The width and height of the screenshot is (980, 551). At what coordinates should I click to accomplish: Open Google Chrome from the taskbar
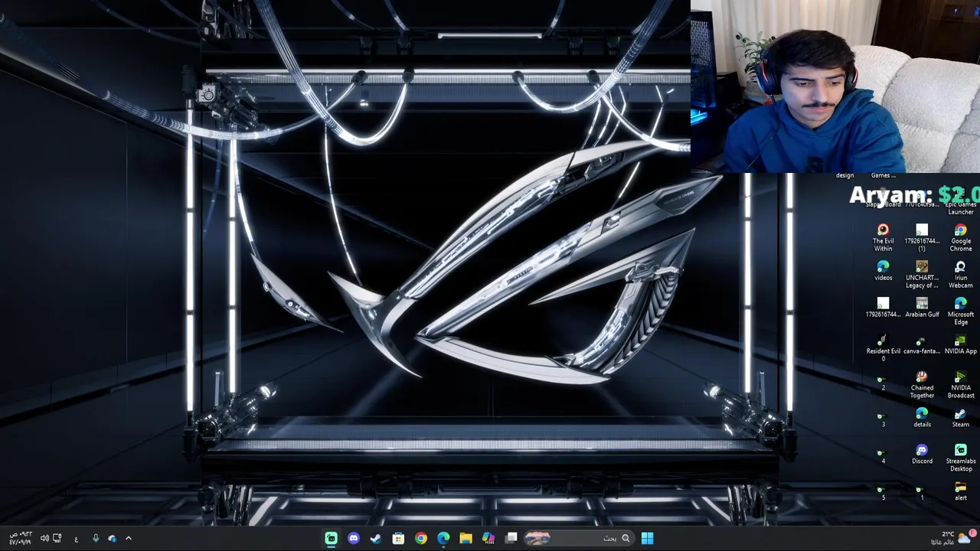point(421,539)
